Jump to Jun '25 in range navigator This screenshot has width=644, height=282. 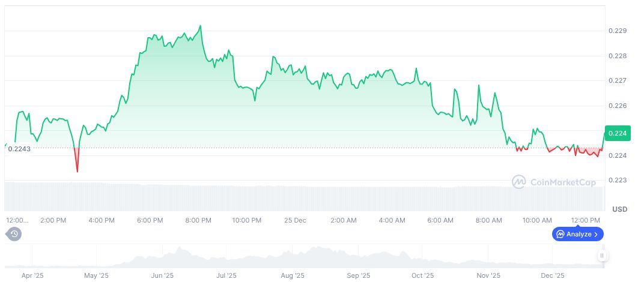[162, 275]
